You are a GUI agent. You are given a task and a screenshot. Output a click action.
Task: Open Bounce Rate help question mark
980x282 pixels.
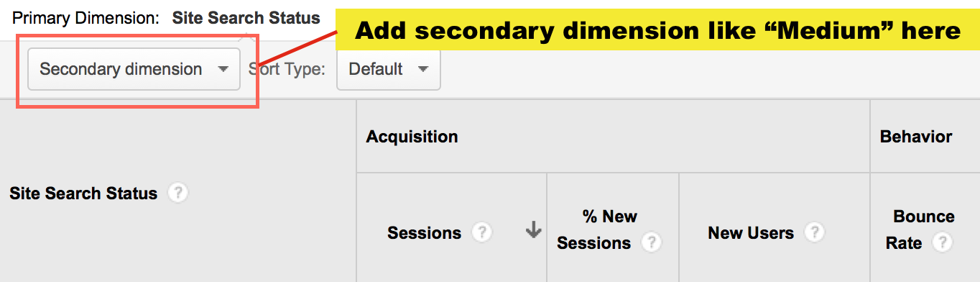pos(942,243)
